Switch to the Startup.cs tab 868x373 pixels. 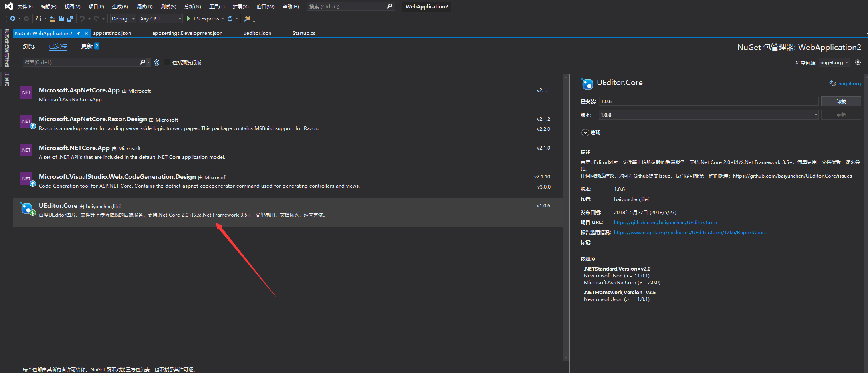(x=304, y=33)
